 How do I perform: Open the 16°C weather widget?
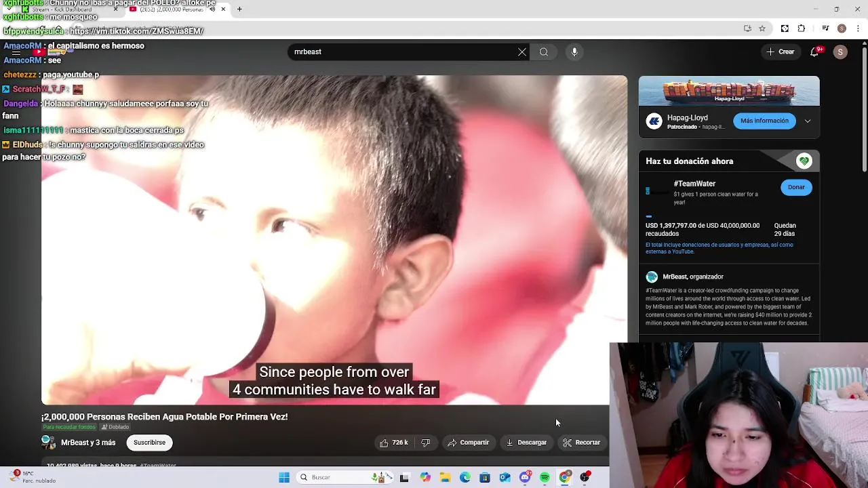34,477
